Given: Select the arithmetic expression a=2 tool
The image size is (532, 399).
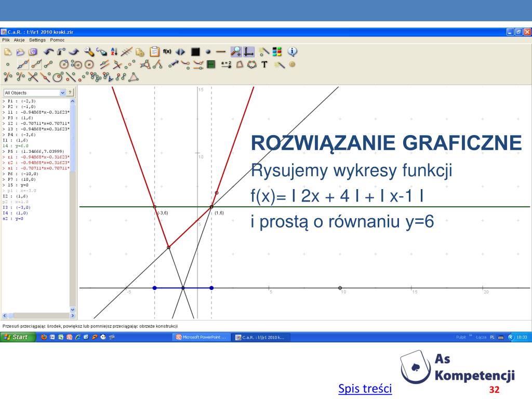Looking at the screenshot, I should pos(227,64).
